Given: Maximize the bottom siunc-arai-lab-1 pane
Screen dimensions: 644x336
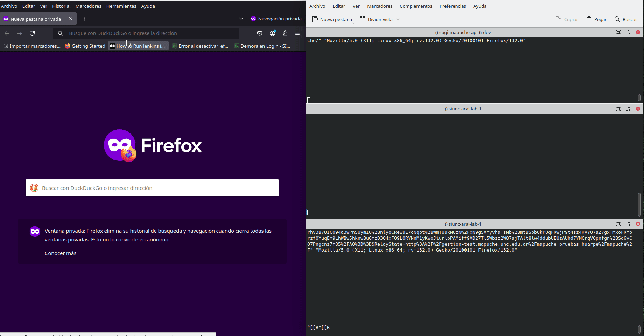Looking at the screenshot, I should (x=618, y=224).
